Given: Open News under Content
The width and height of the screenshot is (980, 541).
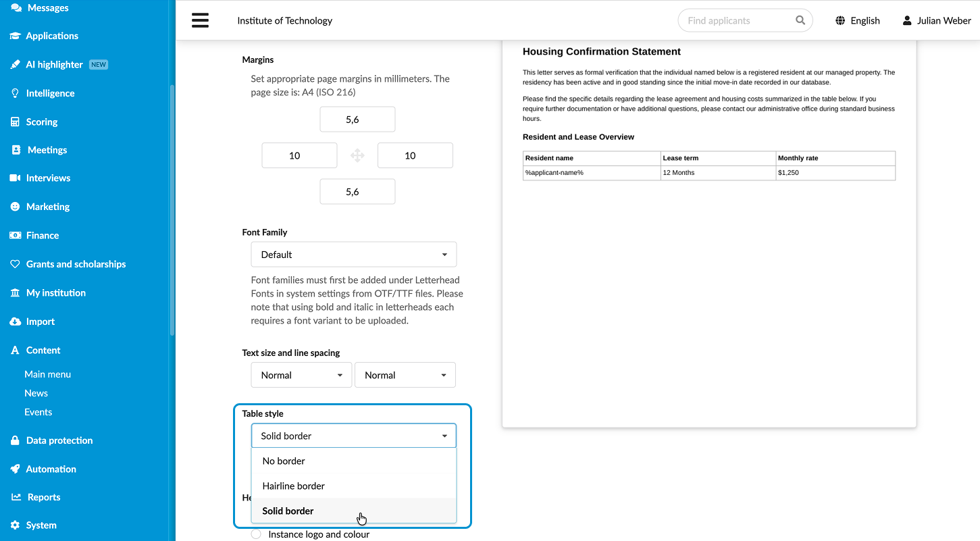Looking at the screenshot, I should (x=36, y=393).
